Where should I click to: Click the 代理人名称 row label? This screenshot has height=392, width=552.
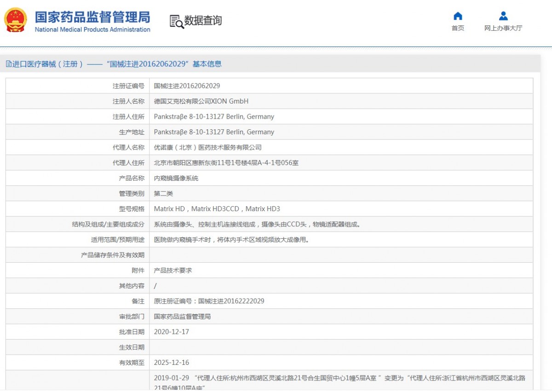[128, 148]
